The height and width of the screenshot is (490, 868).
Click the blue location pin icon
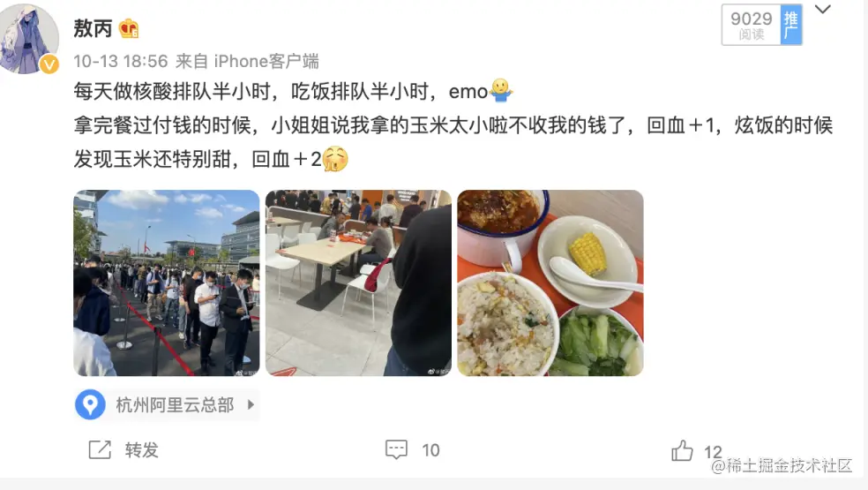point(90,404)
